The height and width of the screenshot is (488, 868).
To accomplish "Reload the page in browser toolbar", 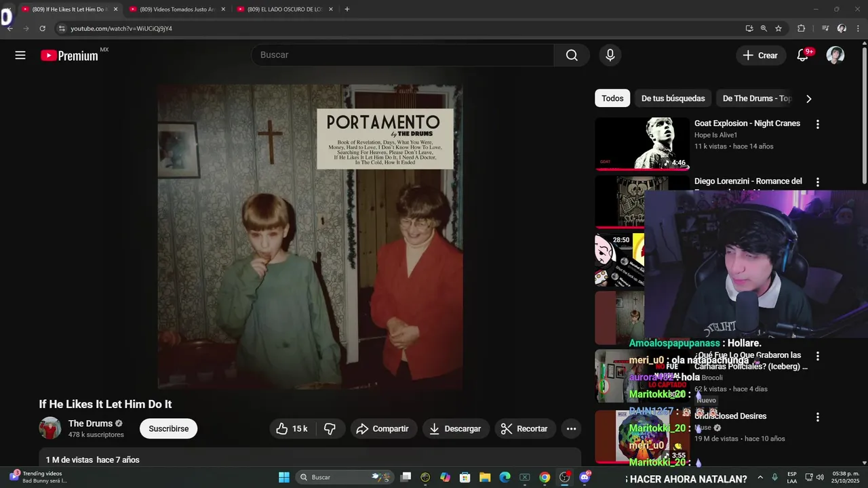I will [42, 28].
